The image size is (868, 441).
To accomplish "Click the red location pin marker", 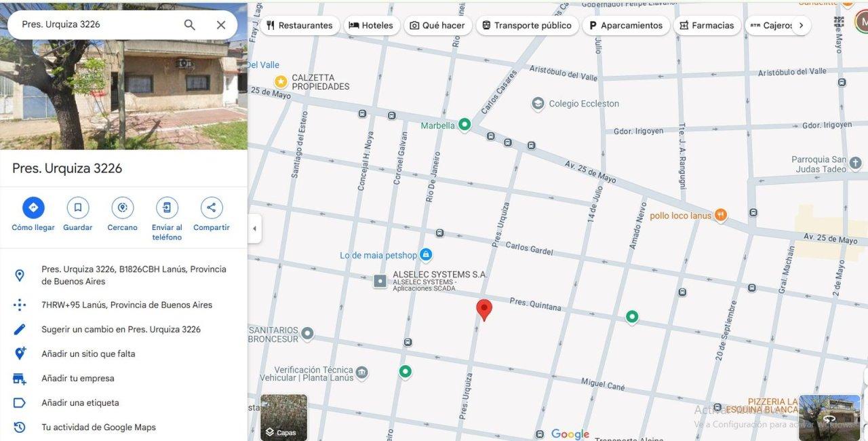I will pos(484,309).
